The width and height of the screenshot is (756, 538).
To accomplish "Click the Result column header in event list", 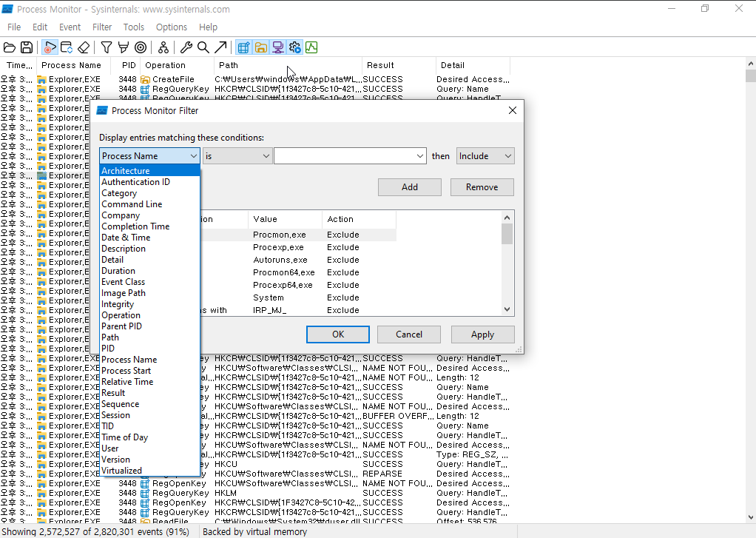I will tap(399, 65).
